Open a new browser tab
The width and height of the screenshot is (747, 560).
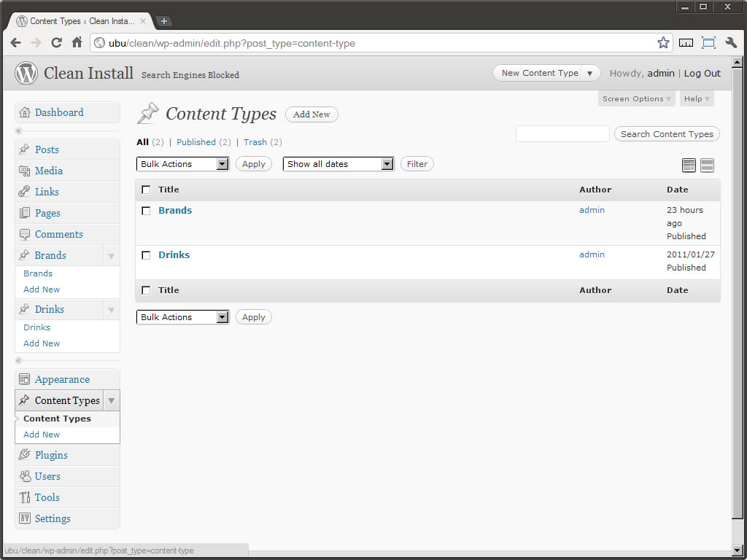tap(164, 21)
